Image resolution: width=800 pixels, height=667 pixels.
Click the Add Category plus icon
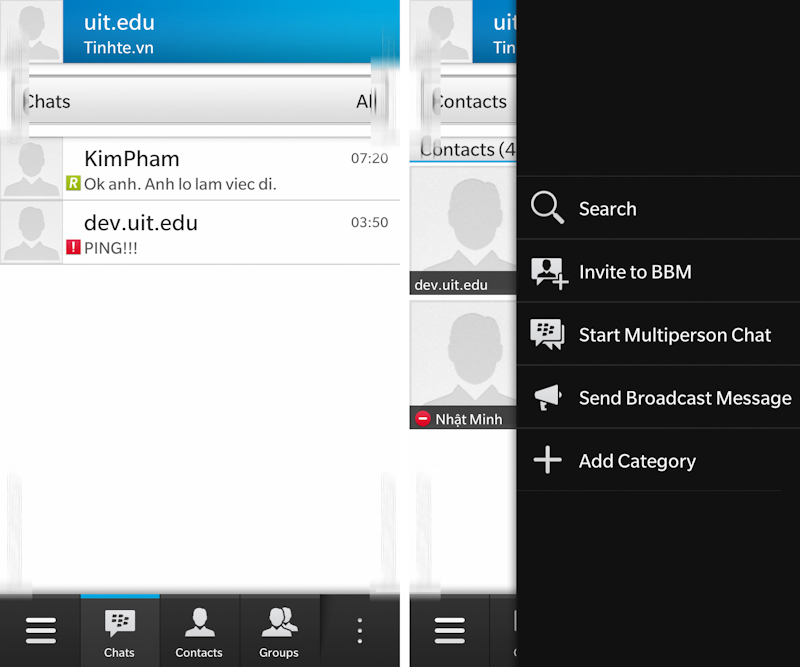pos(547,461)
